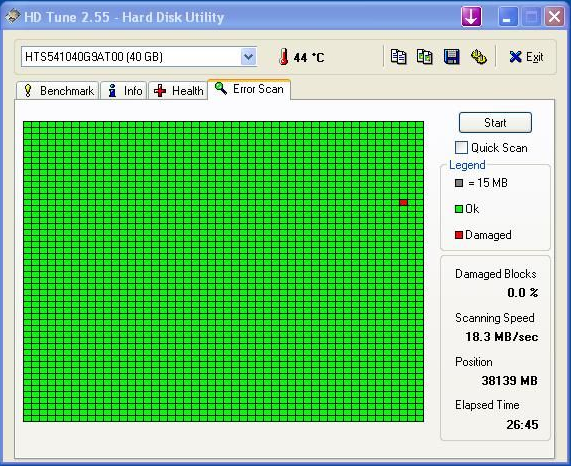Switch to the Benchmark tab
This screenshot has height=466, width=571.
tap(58, 90)
